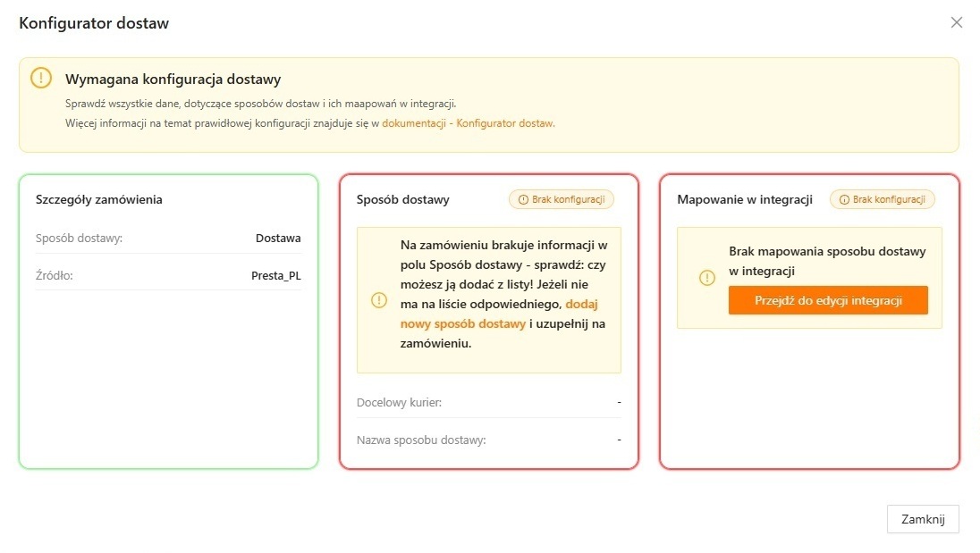Click the Mapowanie w integracji heading
The height and width of the screenshot is (553, 980).
[745, 200]
